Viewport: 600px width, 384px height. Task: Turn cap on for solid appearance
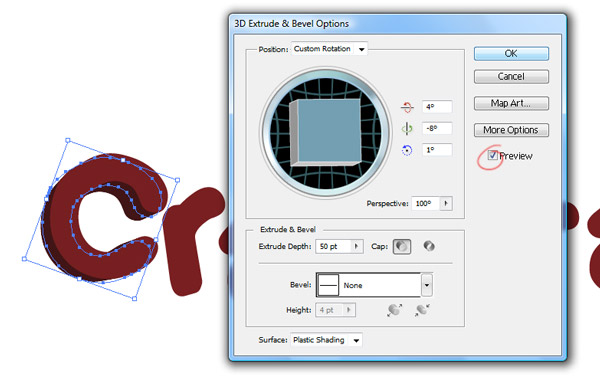[x=401, y=246]
